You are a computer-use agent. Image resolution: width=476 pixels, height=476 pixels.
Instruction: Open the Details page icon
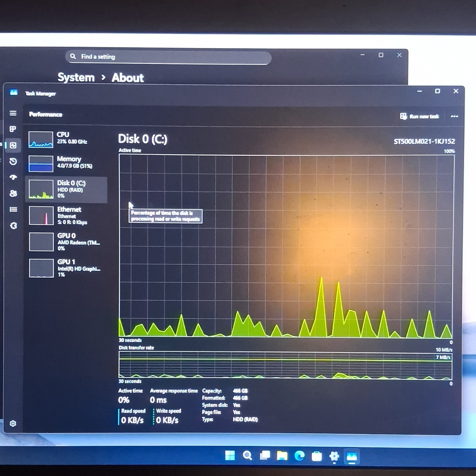click(x=13, y=210)
